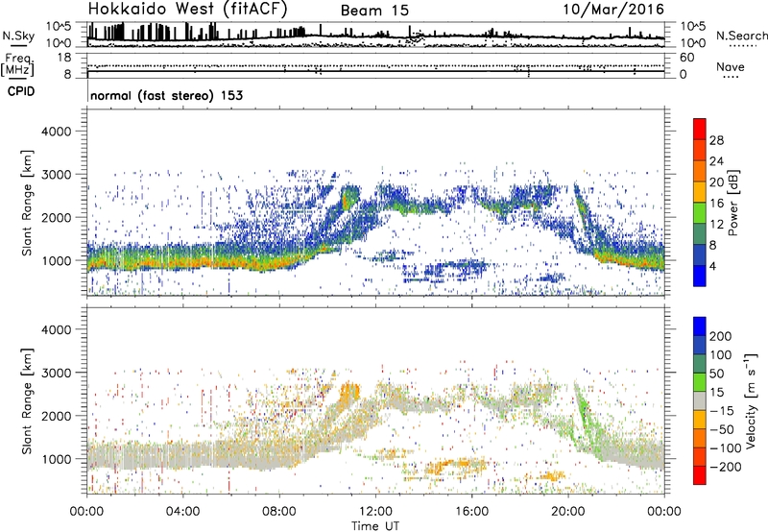Click the "20:00" time axis label
Viewport: 768px width, 532px height.
(567, 512)
